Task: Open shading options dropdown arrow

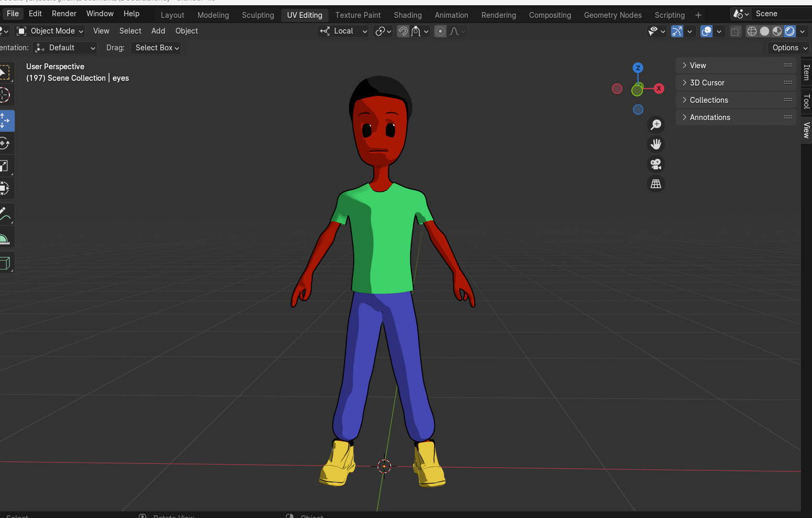Action: point(803,31)
